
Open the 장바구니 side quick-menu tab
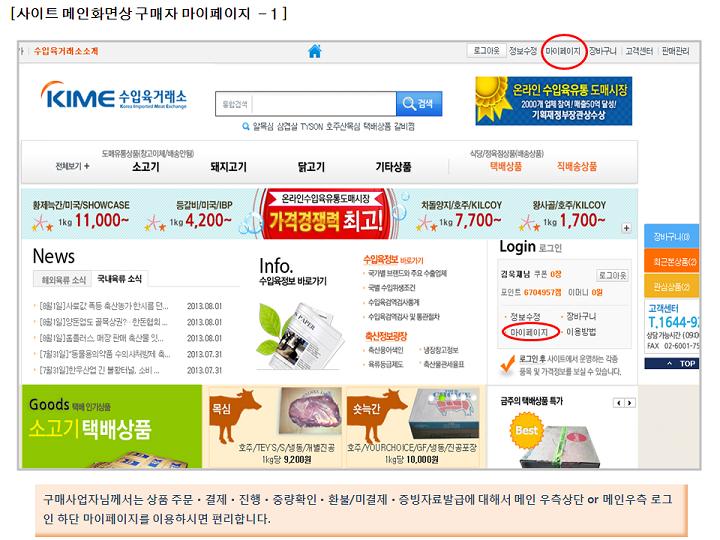[672, 237]
